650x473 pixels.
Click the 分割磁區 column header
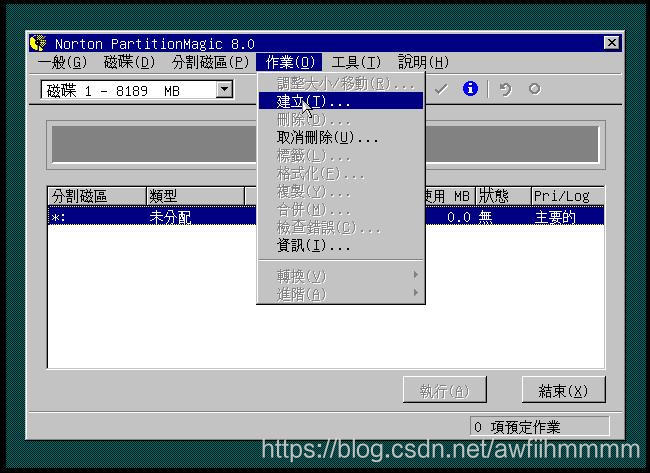(97, 196)
